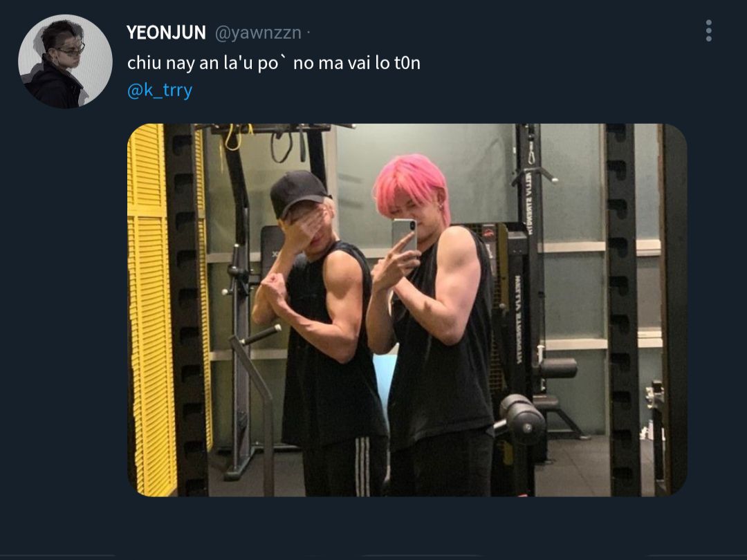Click the word 't0n' in the tweet
The width and height of the screenshot is (747, 560).
pyautogui.click(x=407, y=63)
